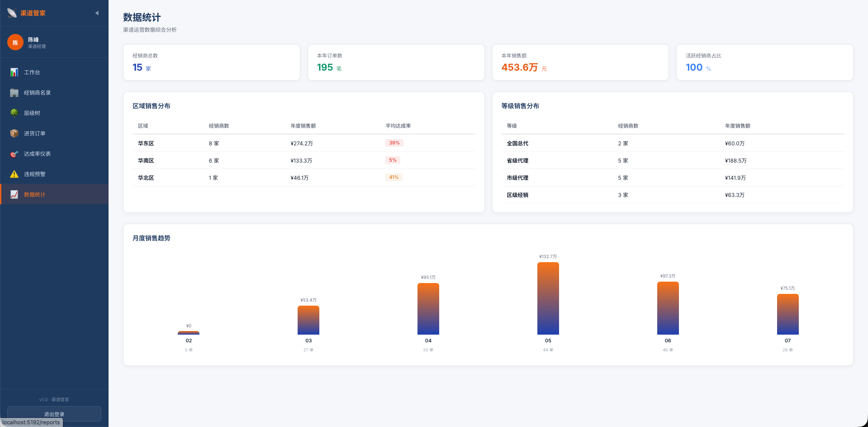Select the active 数据统计 menu item
Screen dimensions: 868x427
point(54,194)
